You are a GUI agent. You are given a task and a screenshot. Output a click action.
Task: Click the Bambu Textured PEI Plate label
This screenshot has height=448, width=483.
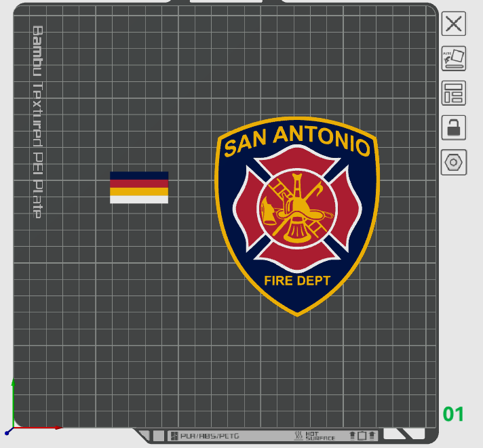point(37,122)
